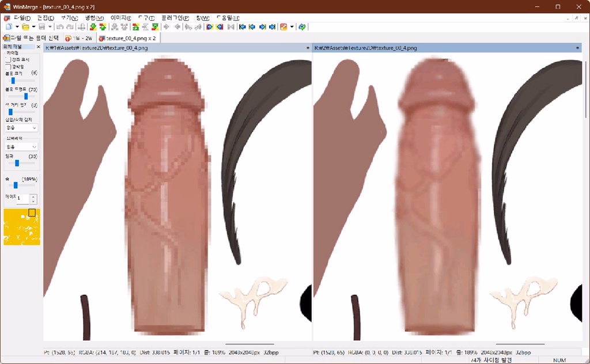Click the Options toolbar icon

283,27
